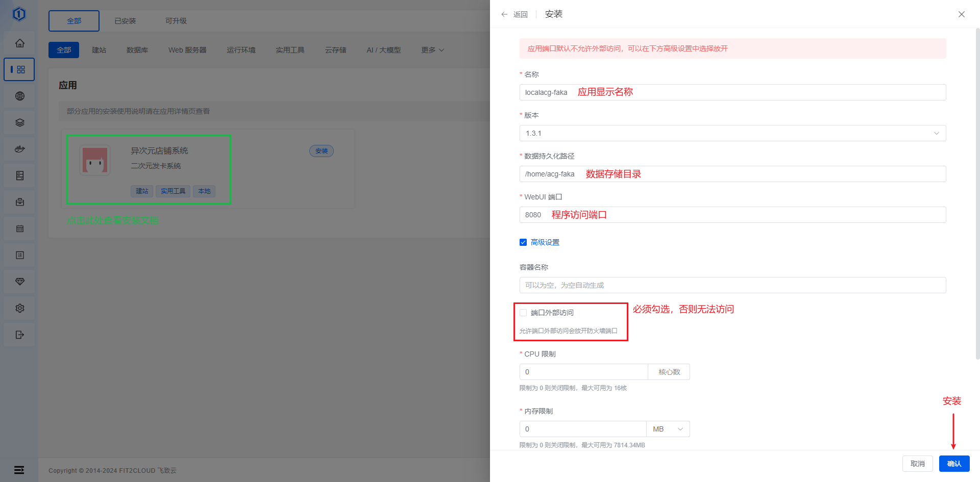This screenshot has height=482, width=980.
Task: Expand the 更多 category dropdown
Action: click(432, 50)
